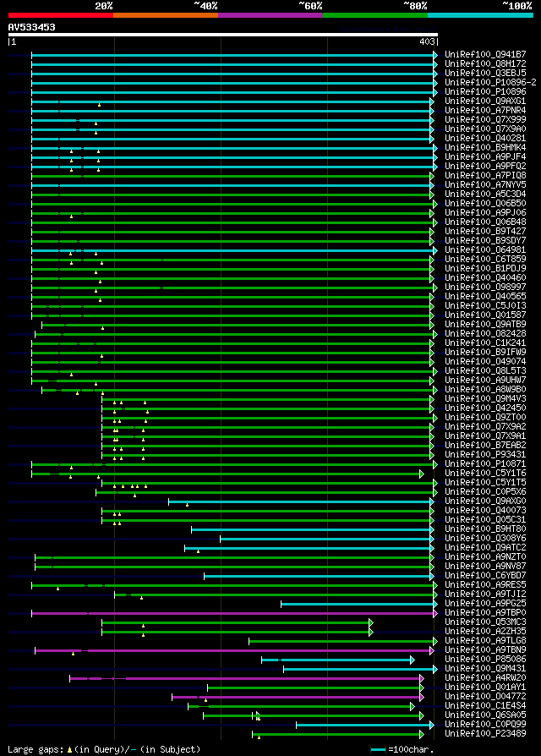Open hit UniRef100_P23489

click(485, 734)
